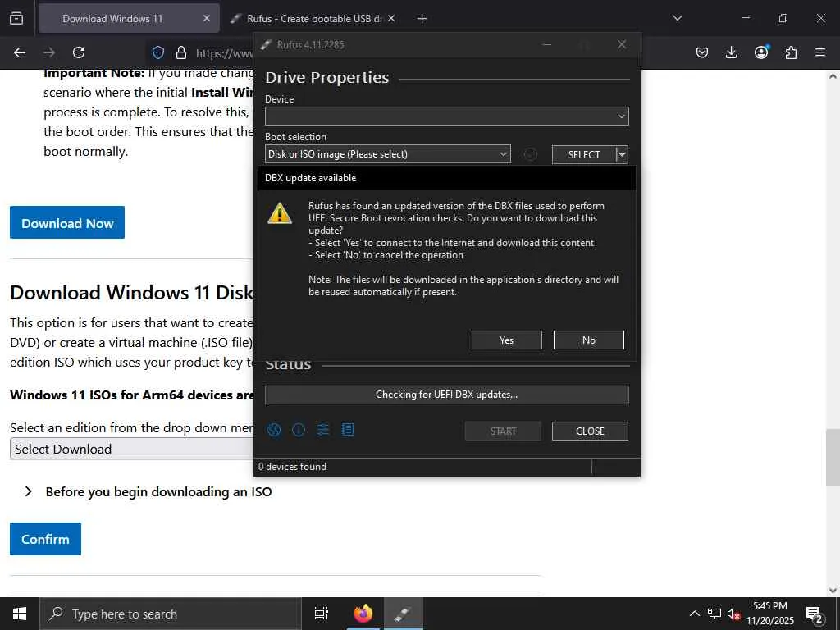
Task: Open Firefox account icon
Action: 761,52
